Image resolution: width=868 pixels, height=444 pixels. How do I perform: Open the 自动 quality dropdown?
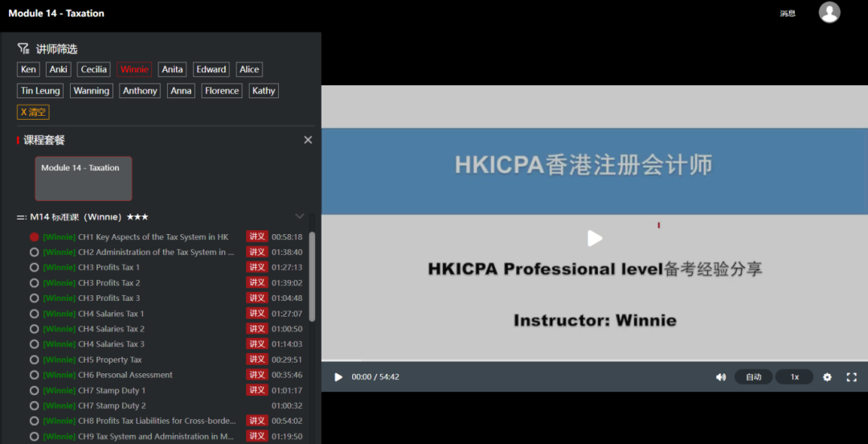(x=753, y=377)
